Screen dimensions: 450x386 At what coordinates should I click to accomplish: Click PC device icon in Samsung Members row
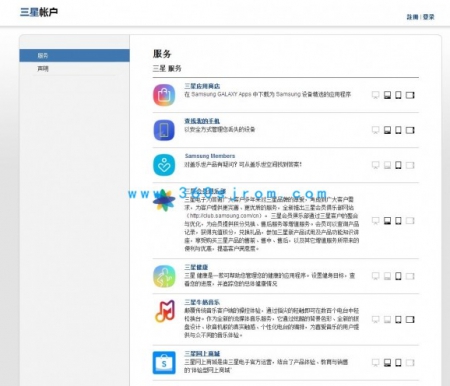(387, 165)
